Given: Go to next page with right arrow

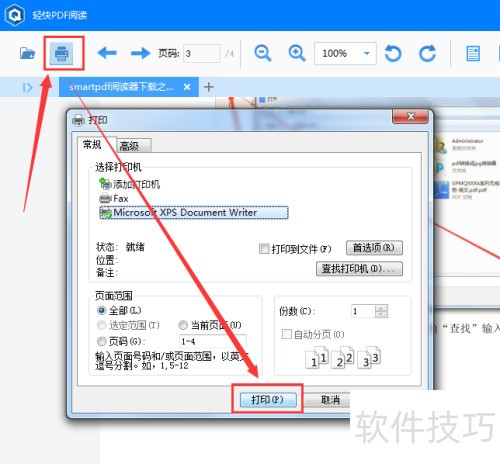Looking at the screenshot, I should click(x=140, y=53).
